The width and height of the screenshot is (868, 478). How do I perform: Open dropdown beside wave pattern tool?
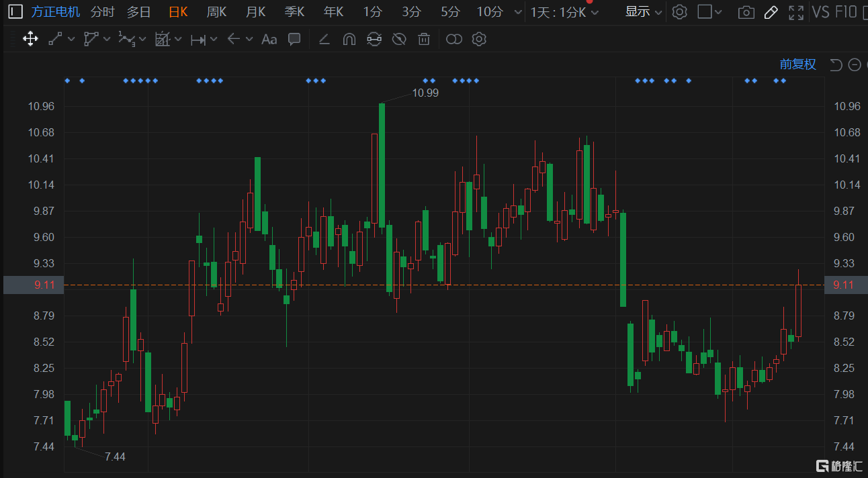(x=142, y=39)
